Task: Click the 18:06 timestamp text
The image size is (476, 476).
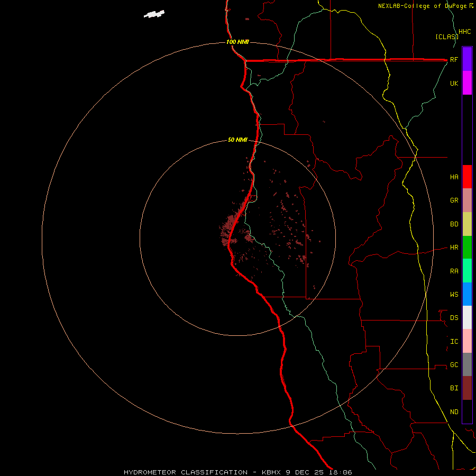Action: (340, 472)
